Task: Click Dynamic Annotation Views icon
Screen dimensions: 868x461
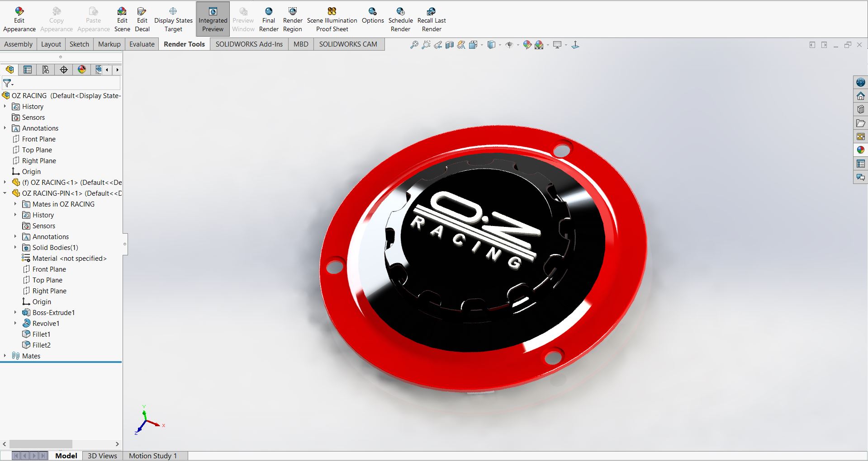Action: [461, 45]
